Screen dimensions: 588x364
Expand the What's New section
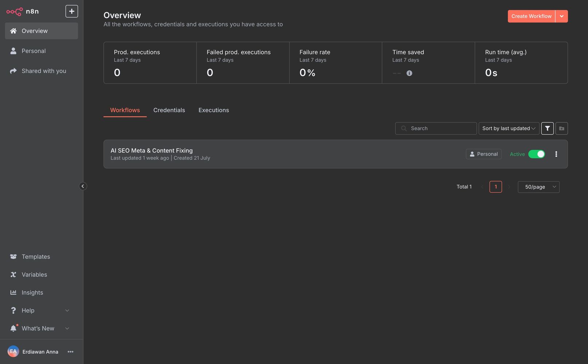pyautogui.click(x=40, y=328)
